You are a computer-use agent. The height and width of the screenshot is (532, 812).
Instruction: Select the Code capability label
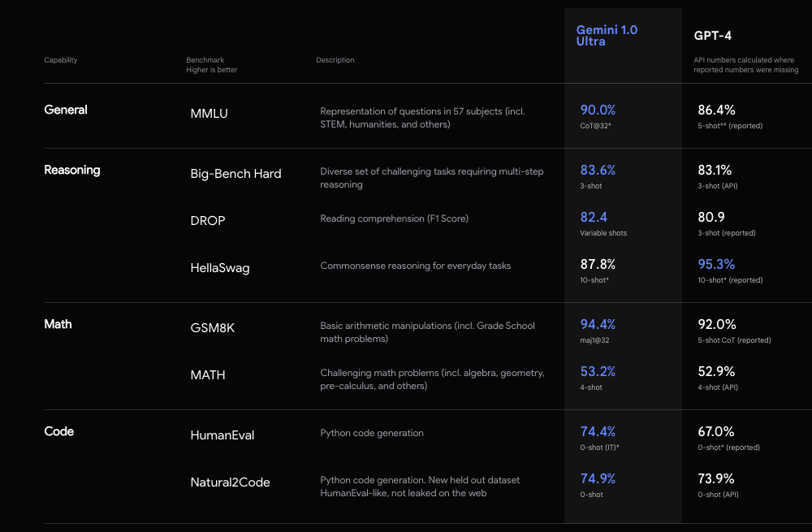pyautogui.click(x=59, y=431)
